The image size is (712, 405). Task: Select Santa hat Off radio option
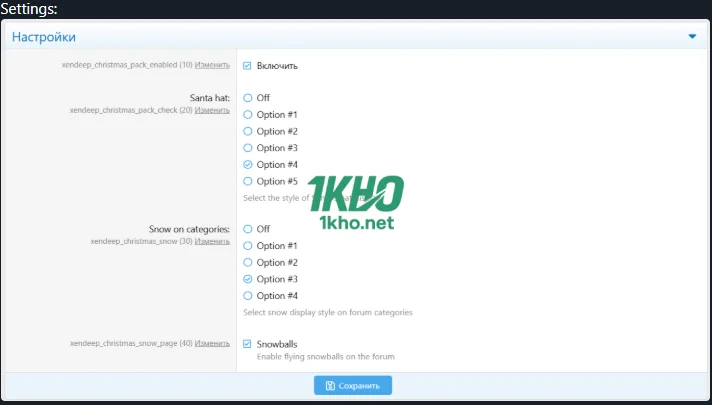click(248, 98)
